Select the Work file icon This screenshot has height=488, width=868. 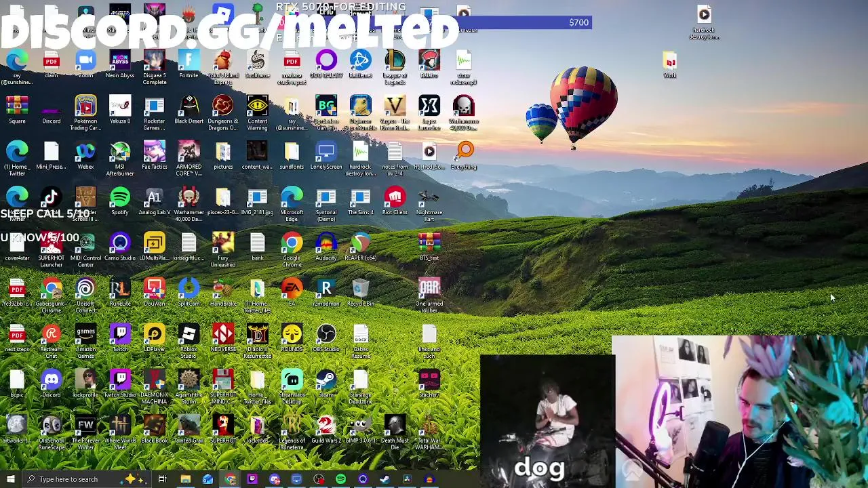(x=670, y=61)
